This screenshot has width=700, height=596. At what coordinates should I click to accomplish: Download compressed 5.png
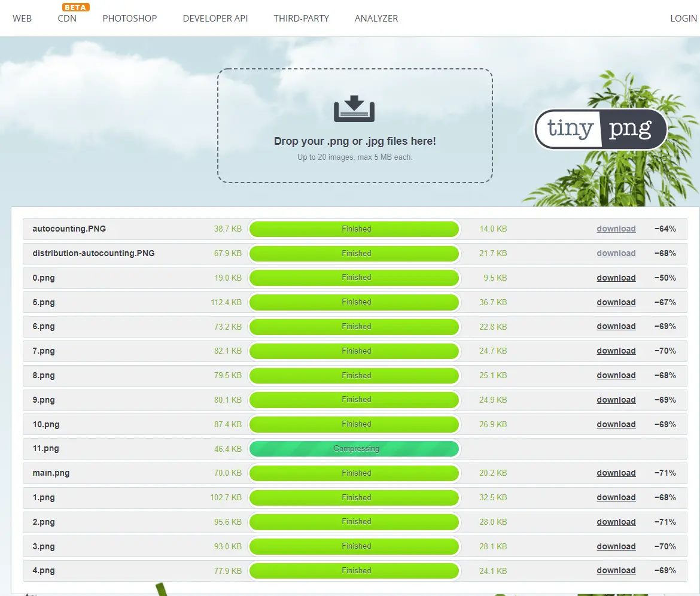coord(616,302)
